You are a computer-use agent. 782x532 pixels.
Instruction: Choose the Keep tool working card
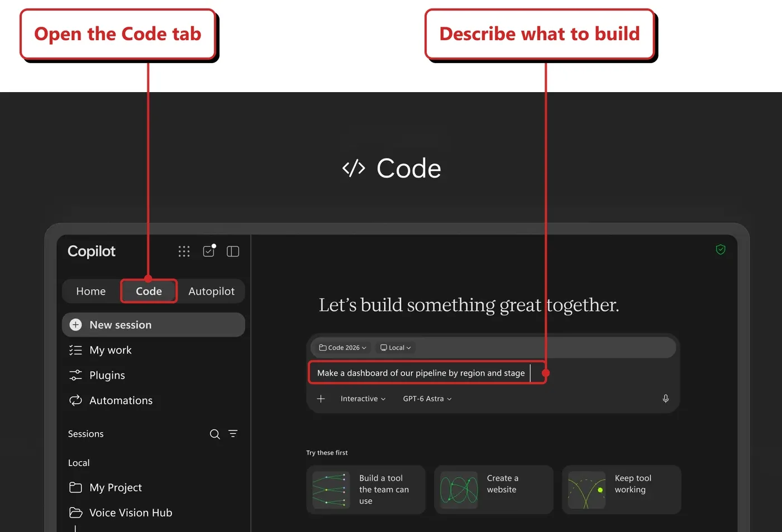pyautogui.click(x=622, y=490)
